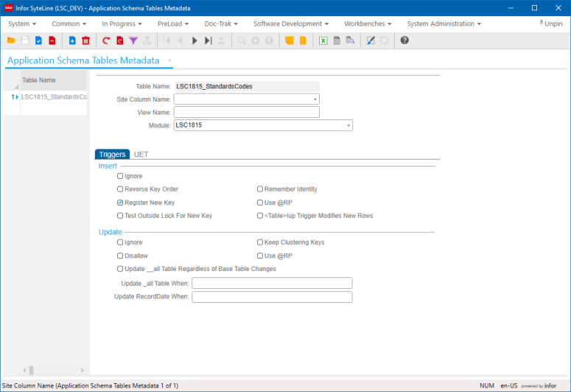Image resolution: width=571 pixels, height=392 pixels.
Task: Check Update __all Table Regardless checkbox
Action: pyautogui.click(x=120, y=269)
